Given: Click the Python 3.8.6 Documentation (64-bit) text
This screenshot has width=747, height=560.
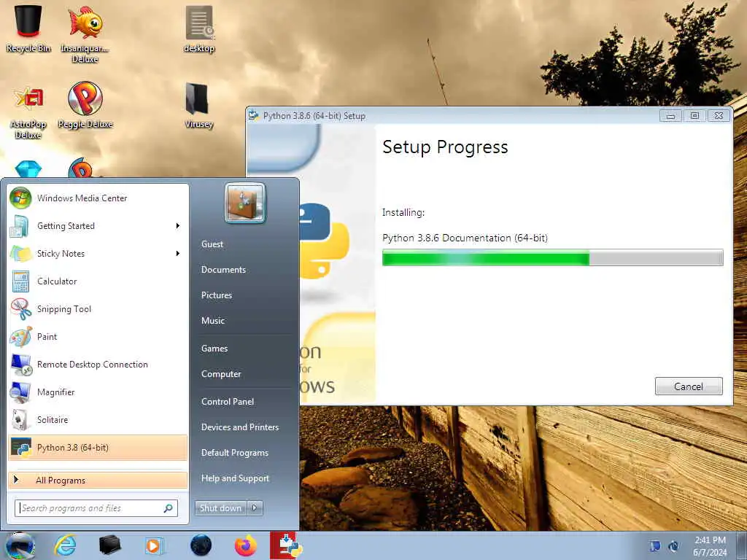Looking at the screenshot, I should 465,238.
